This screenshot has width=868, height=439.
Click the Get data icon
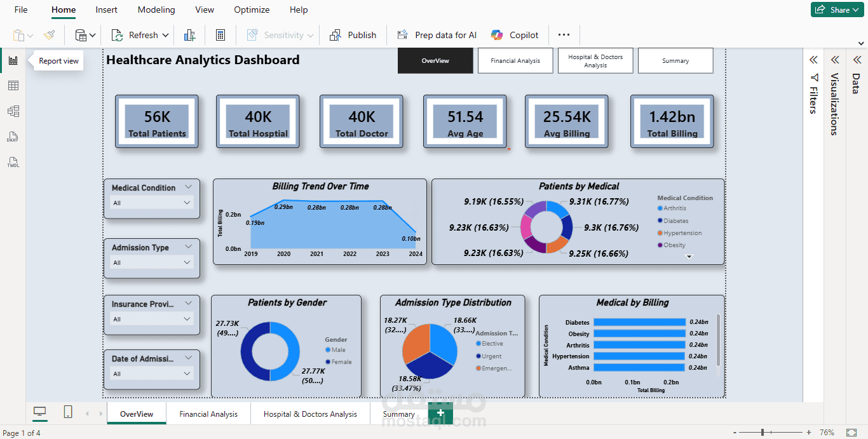[x=81, y=35]
